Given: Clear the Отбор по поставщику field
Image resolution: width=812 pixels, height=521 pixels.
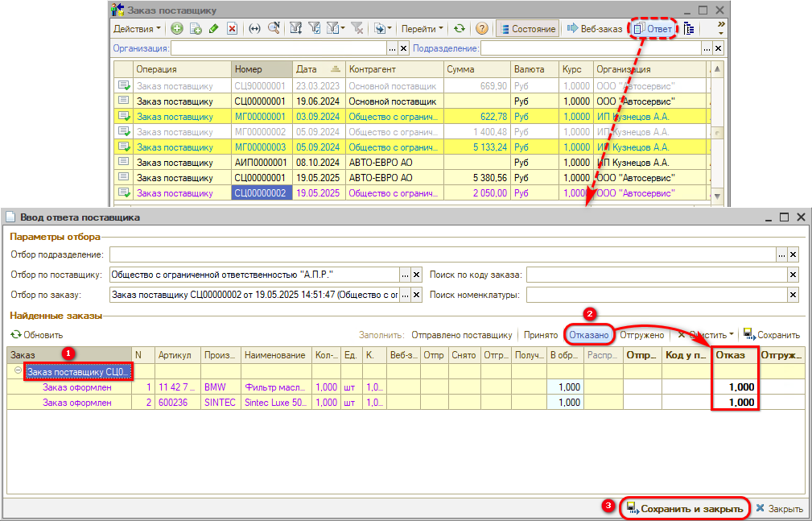Looking at the screenshot, I should (x=416, y=275).
